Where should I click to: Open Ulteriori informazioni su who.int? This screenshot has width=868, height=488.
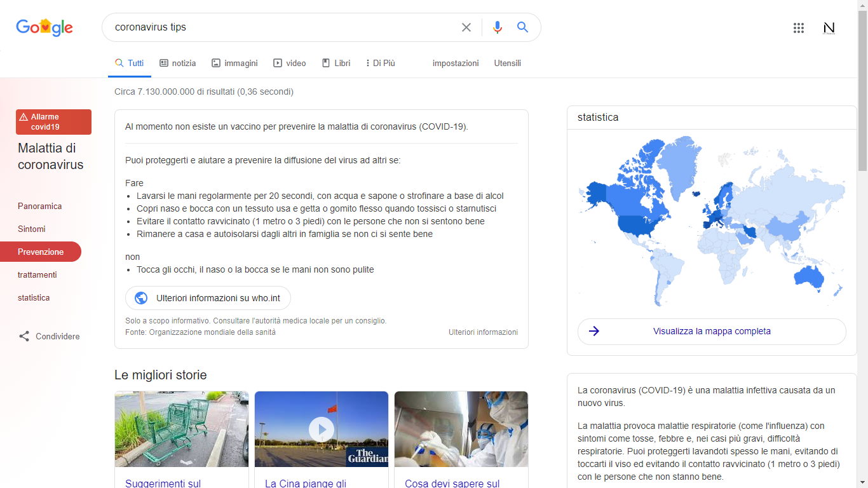pos(208,298)
